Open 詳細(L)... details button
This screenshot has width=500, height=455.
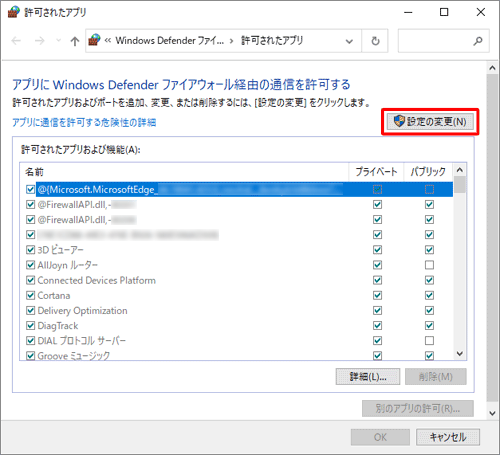pyautogui.click(x=368, y=377)
